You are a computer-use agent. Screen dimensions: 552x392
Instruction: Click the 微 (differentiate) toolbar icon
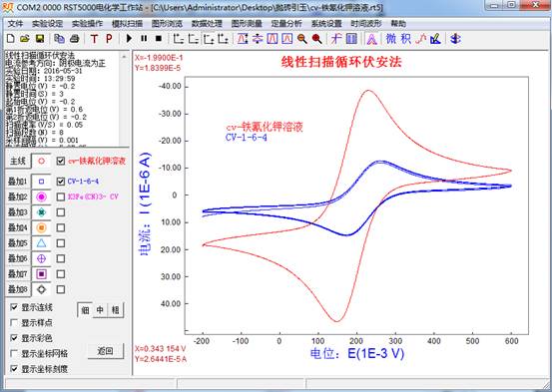click(391, 38)
